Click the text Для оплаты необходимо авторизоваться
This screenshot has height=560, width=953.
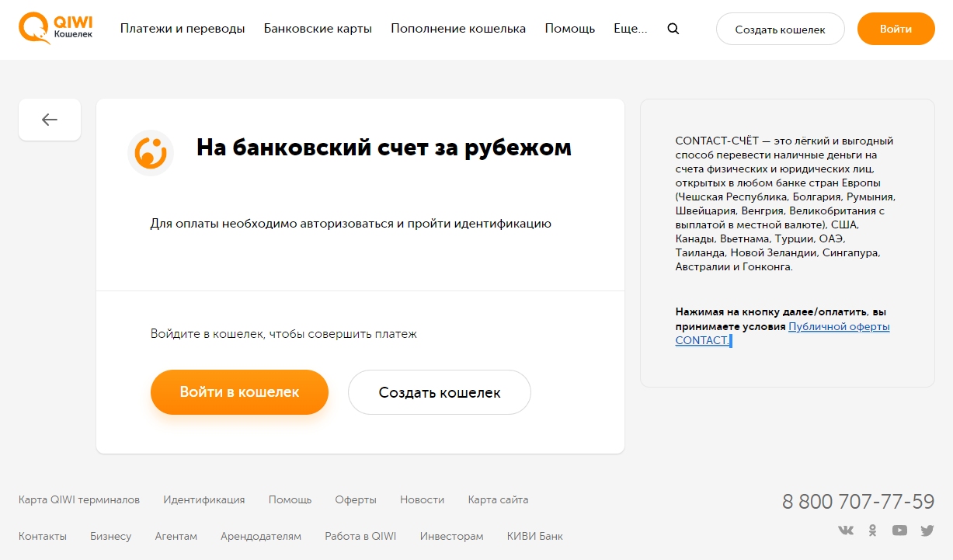[351, 224]
